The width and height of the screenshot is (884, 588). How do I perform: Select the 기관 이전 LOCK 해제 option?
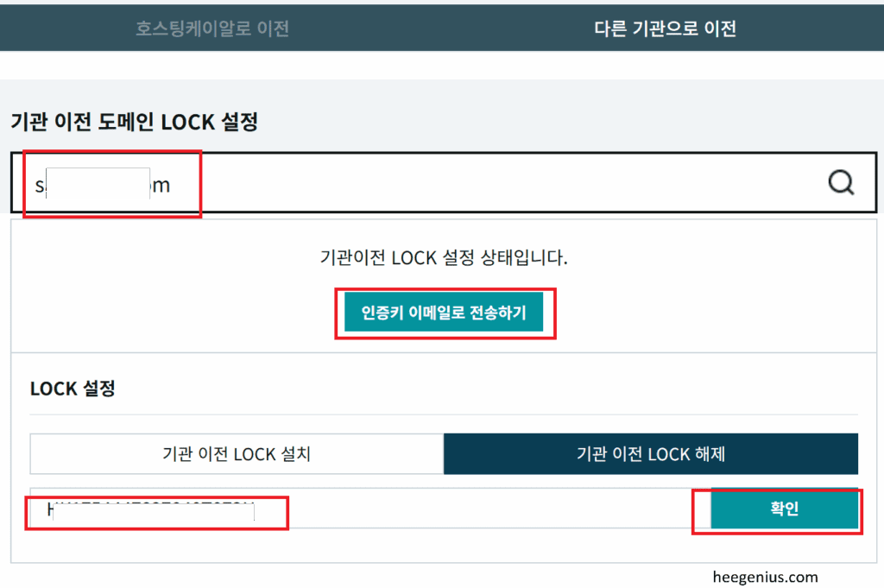(651, 454)
